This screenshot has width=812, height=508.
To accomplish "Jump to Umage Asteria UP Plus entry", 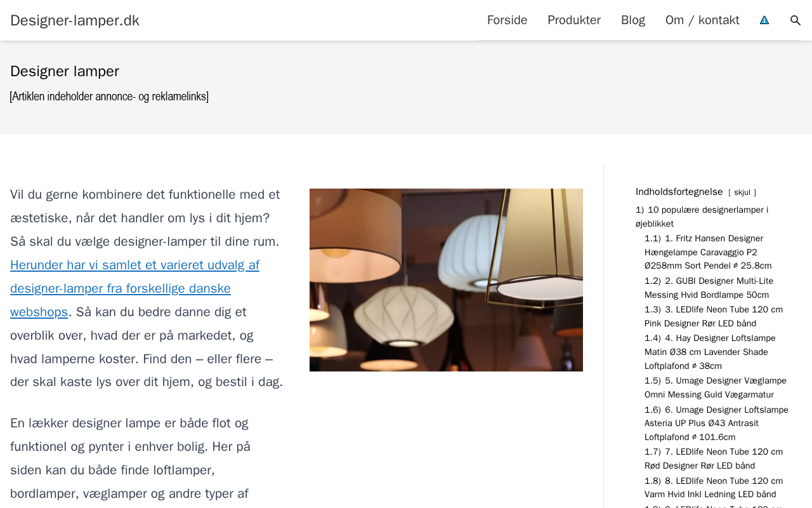I will point(716,424).
